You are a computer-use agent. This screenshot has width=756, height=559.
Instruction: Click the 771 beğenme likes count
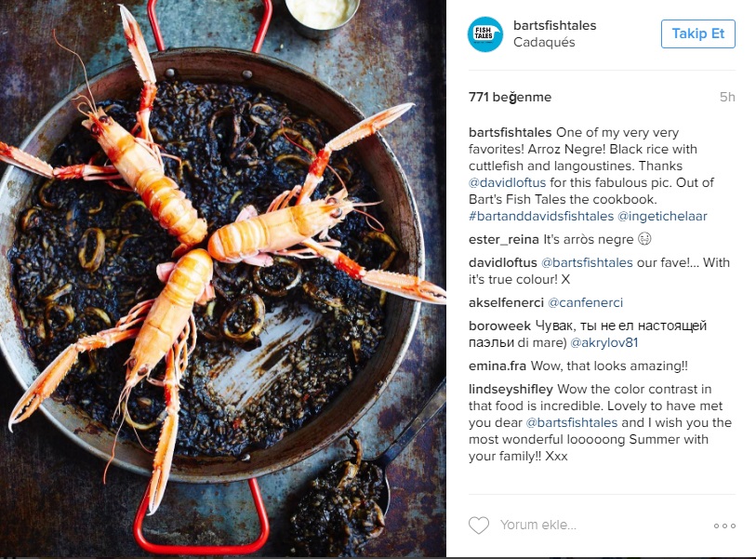(x=510, y=97)
